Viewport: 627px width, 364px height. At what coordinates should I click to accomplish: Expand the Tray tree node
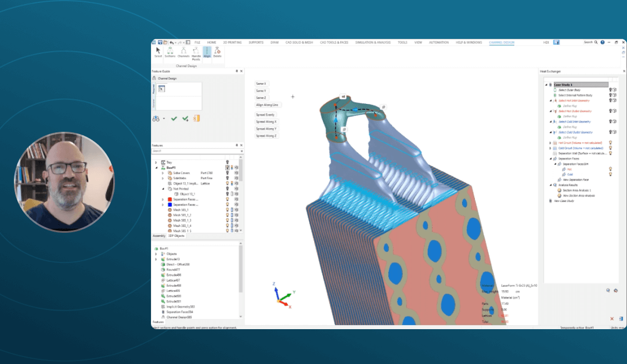coord(156,163)
